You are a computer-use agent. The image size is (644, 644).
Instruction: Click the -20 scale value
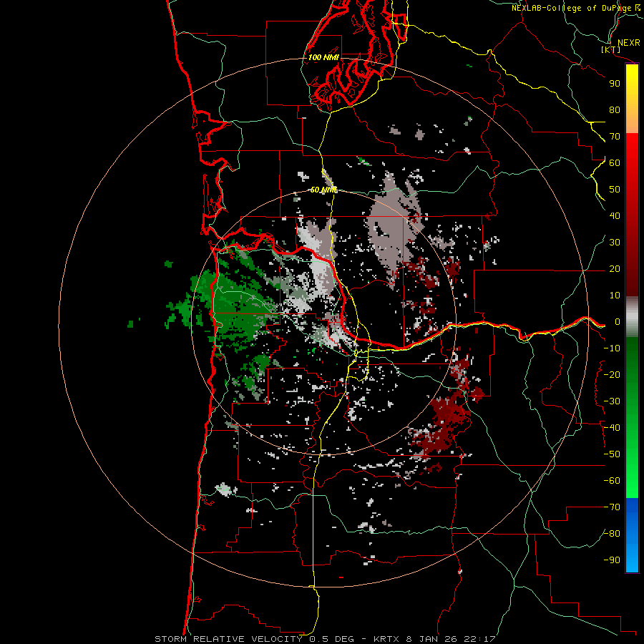click(612, 375)
